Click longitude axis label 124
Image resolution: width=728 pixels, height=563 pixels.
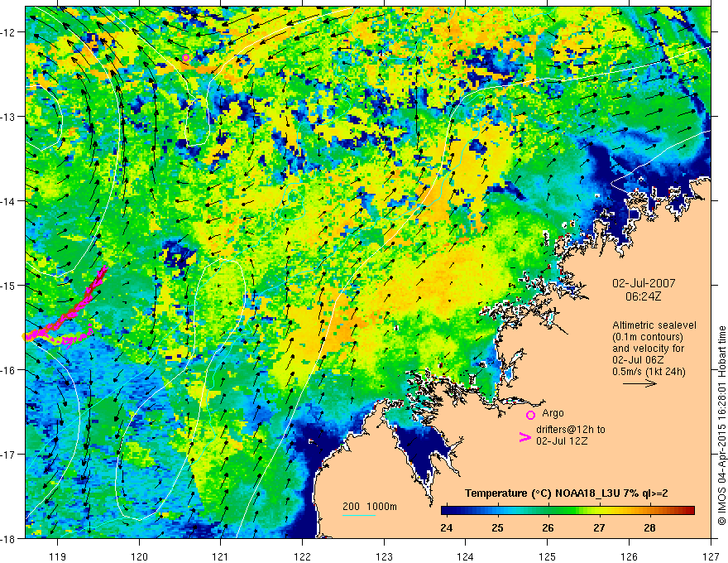coord(466,557)
